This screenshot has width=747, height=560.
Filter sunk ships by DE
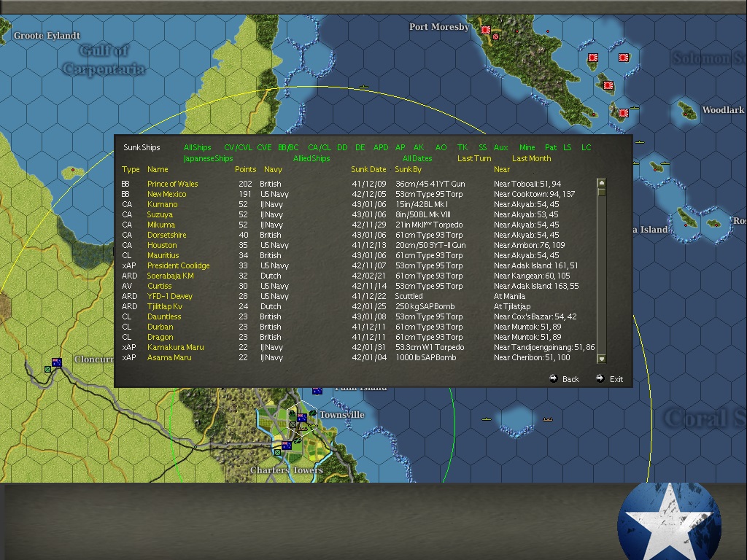(360, 147)
